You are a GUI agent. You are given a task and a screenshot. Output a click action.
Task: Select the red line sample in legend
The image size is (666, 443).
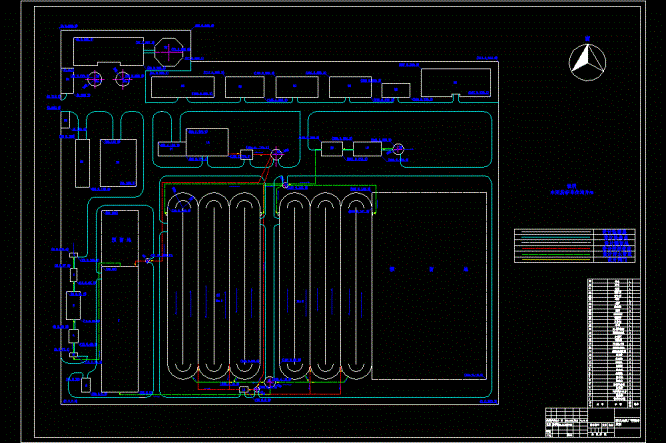click(556, 248)
